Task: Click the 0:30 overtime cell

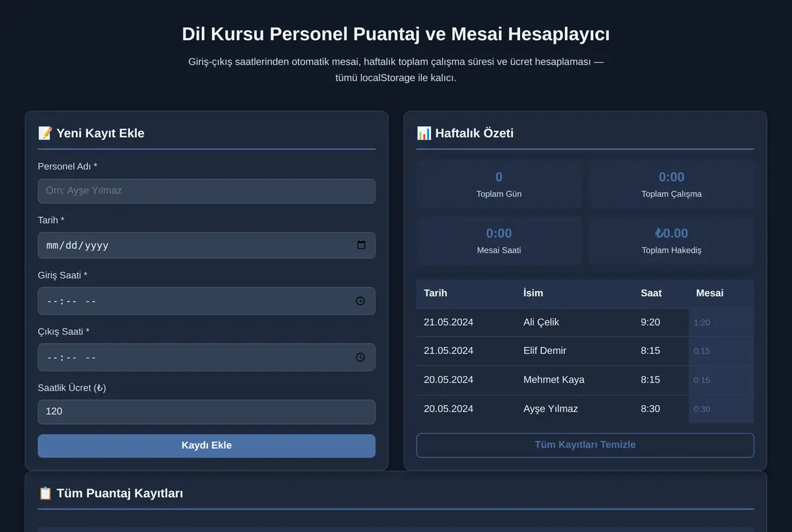Action: click(x=721, y=409)
